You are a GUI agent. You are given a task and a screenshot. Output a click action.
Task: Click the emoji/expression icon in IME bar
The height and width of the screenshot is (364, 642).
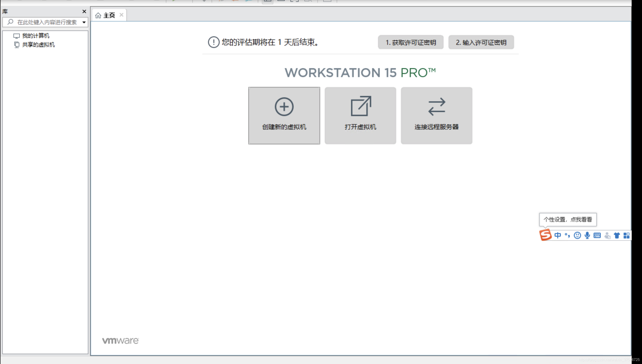tap(577, 235)
